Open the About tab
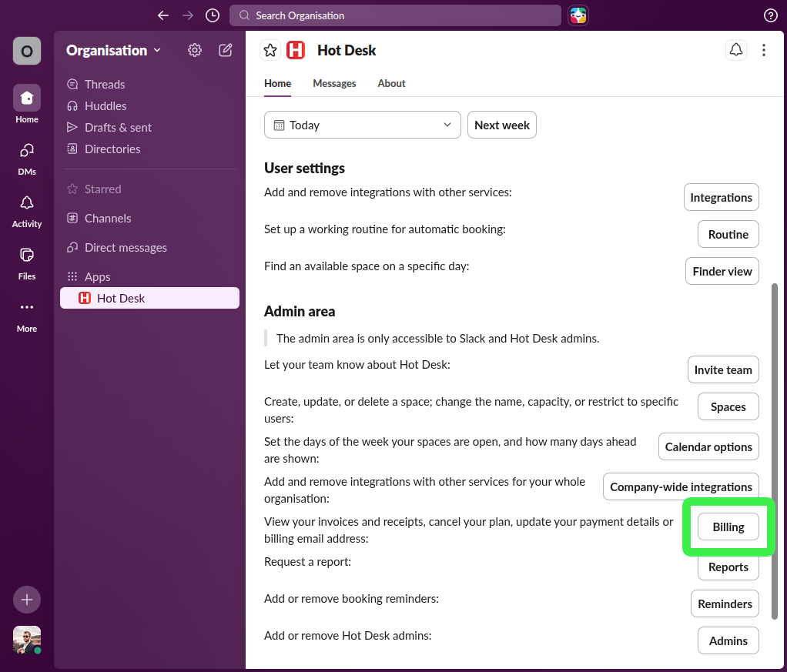Screen dimensions: 787x672 pos(391,83)
